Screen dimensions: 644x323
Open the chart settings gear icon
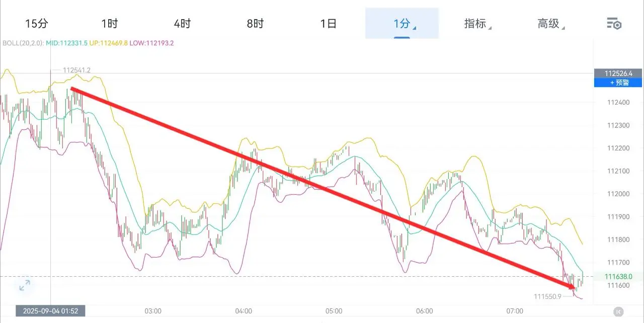(x=614, y=23)
